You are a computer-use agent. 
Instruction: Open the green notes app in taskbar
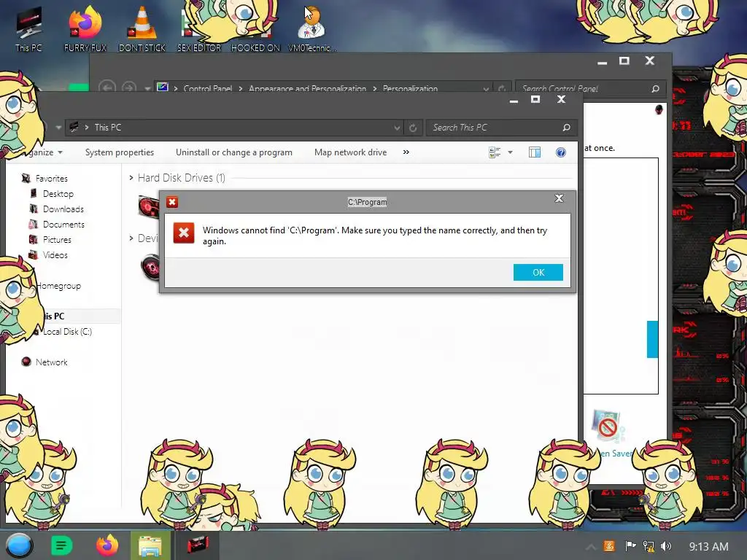(61, 545)
